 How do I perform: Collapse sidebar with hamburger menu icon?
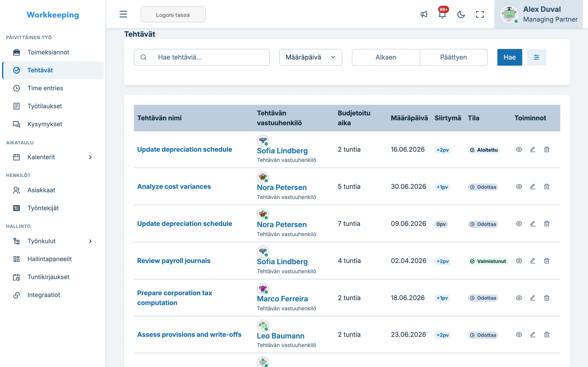point(123,14)
